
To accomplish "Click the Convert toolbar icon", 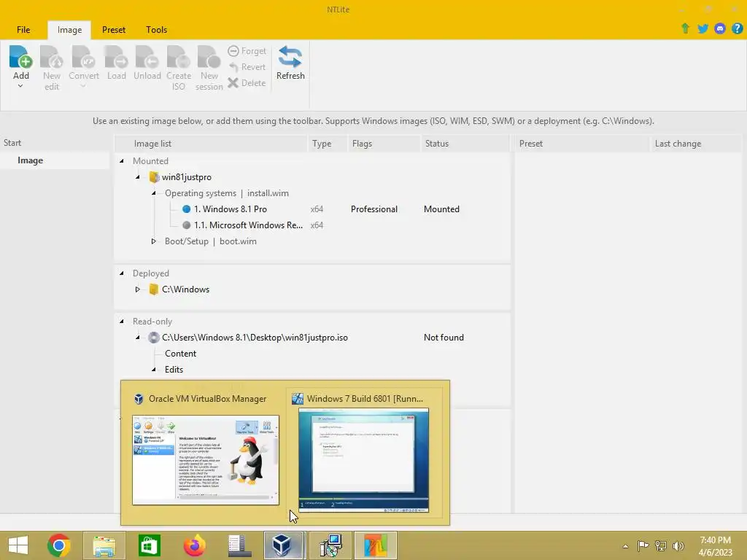I will click(83, 57).
